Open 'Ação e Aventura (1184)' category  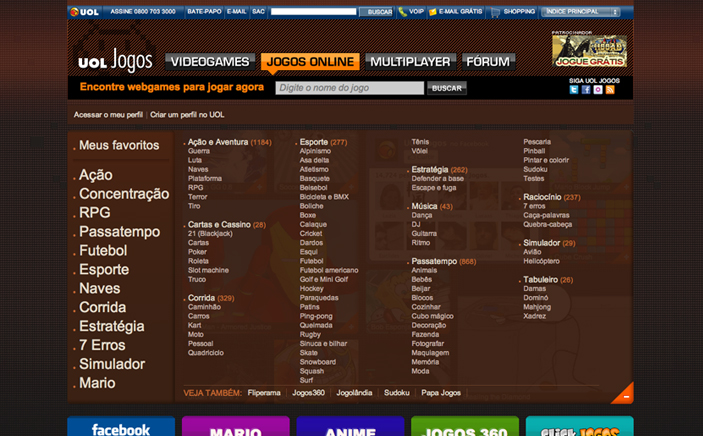tap(230, 142)
